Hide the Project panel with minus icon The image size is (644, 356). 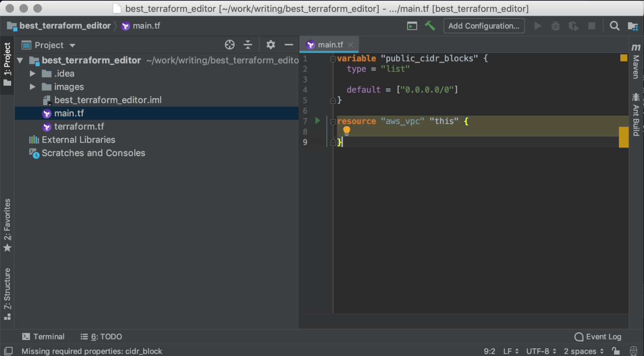click(x=289, y=45)
